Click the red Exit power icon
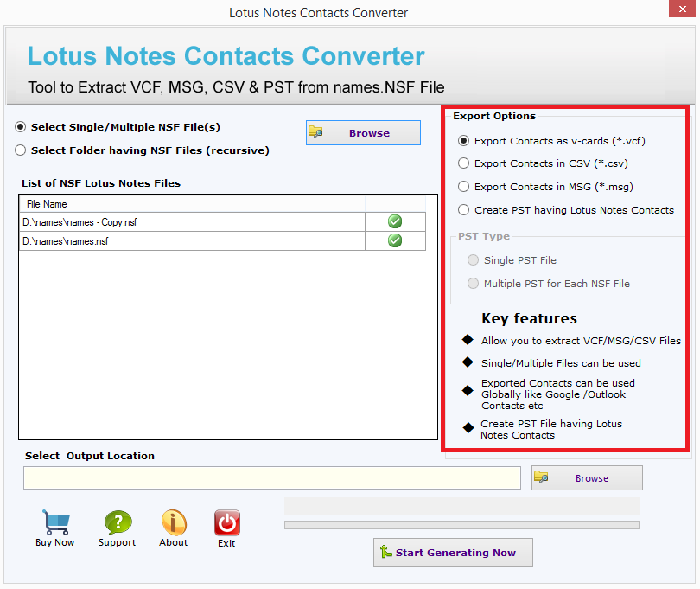700x589 pixels. click(226, 522)
